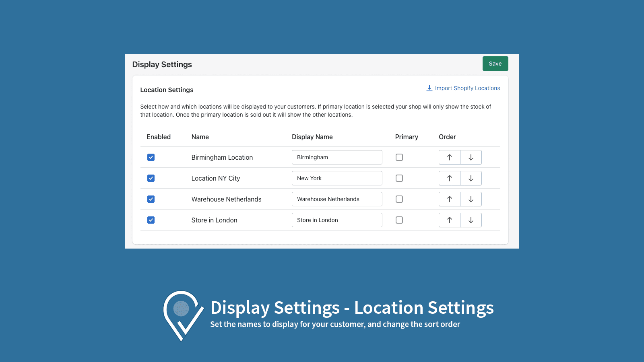This screenshot has width=644, height=362.
Task: Open Import Shopify Locations
Action: pos(467,88)
